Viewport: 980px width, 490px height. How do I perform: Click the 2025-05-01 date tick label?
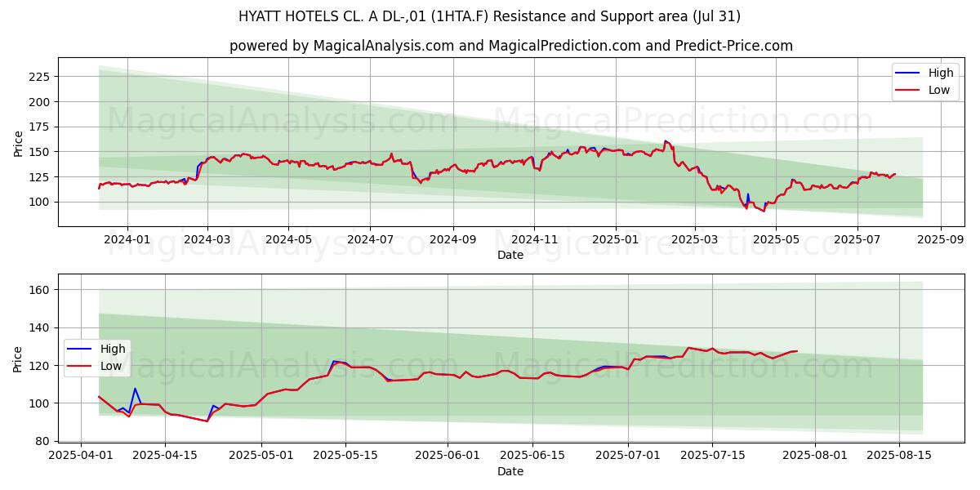coord(261,456)
